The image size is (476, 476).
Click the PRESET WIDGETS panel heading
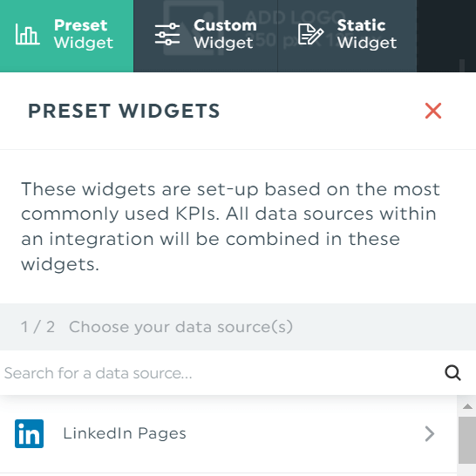[124, 111]
